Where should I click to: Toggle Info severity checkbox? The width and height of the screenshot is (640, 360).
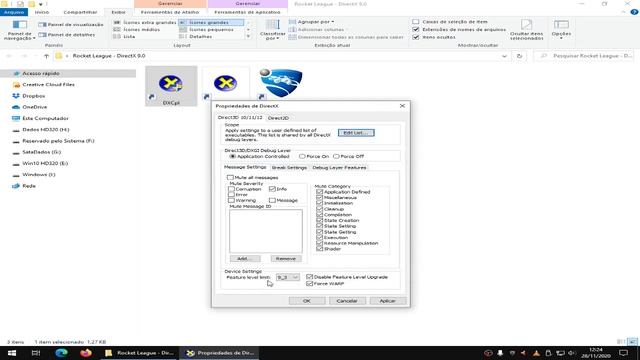point(272,189)
